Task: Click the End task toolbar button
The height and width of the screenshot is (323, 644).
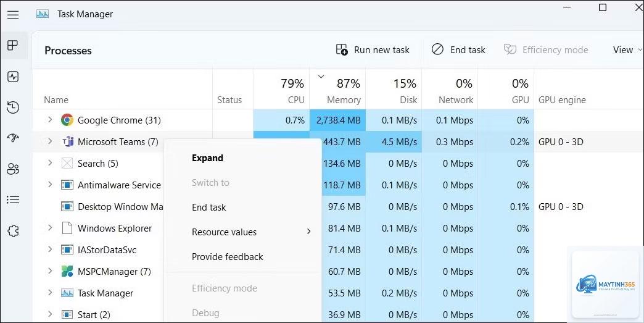Action: pyautogui.click(x=458, y=50)
